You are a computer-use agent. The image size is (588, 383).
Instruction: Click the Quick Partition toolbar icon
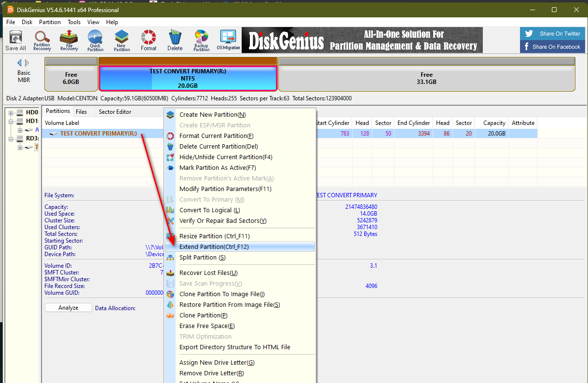[96, 40]
